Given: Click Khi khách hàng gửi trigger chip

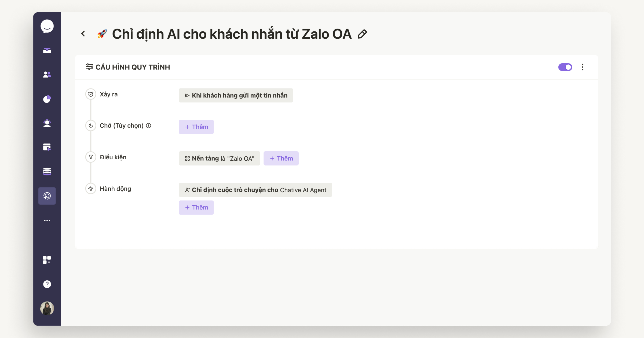Looking at the screenshot, I should (x=236, y=95).
